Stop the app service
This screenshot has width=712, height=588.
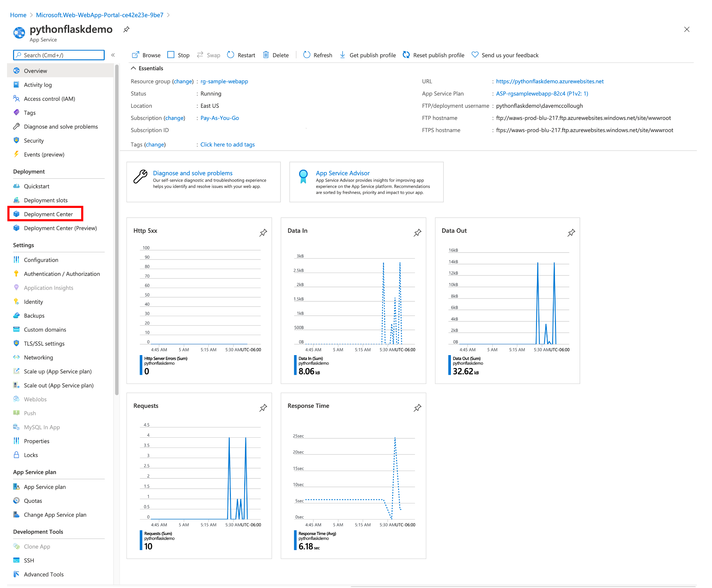coord(179,55)
